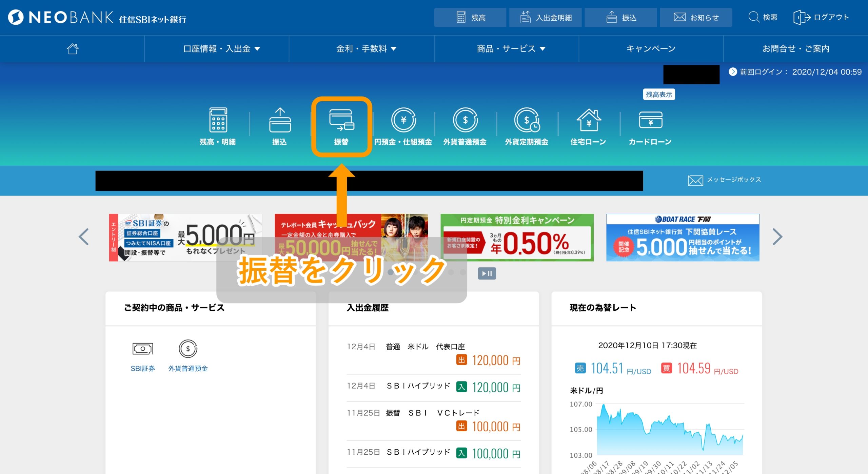Screen dimensions: 868x474
Task: Click 11月25日 SBIハイブリッド 100,000円 entry
Action: pos(434,453)
